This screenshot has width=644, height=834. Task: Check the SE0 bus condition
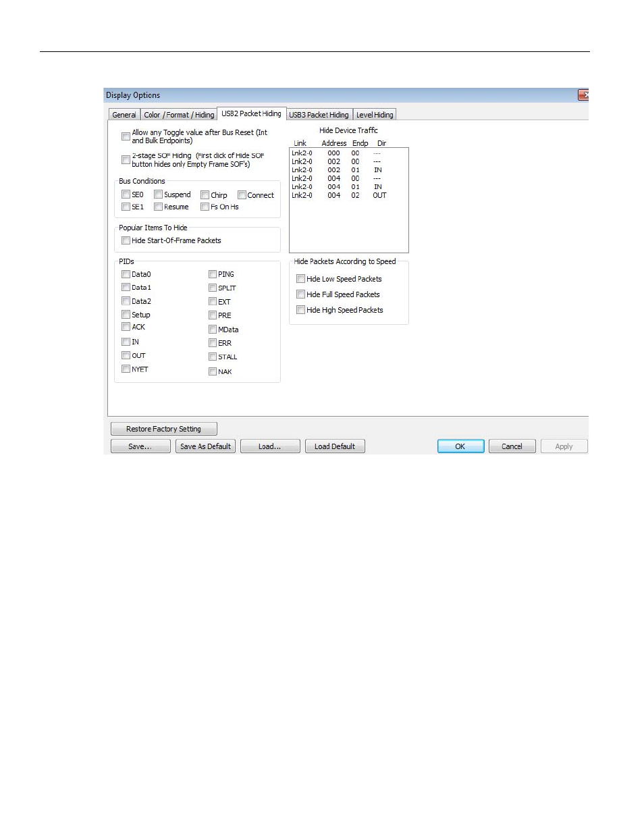click(x=126, y=194)
